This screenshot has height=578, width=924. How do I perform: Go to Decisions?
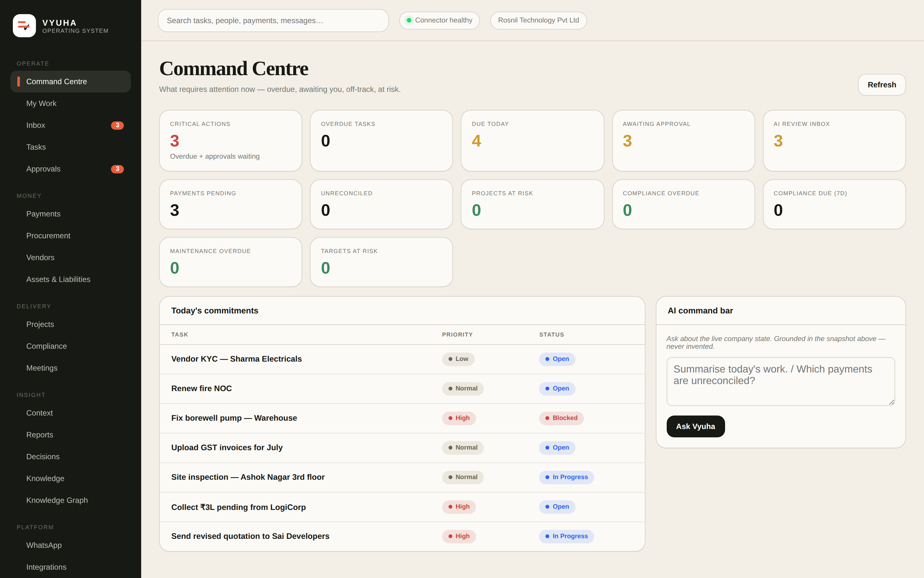point(71,457)
